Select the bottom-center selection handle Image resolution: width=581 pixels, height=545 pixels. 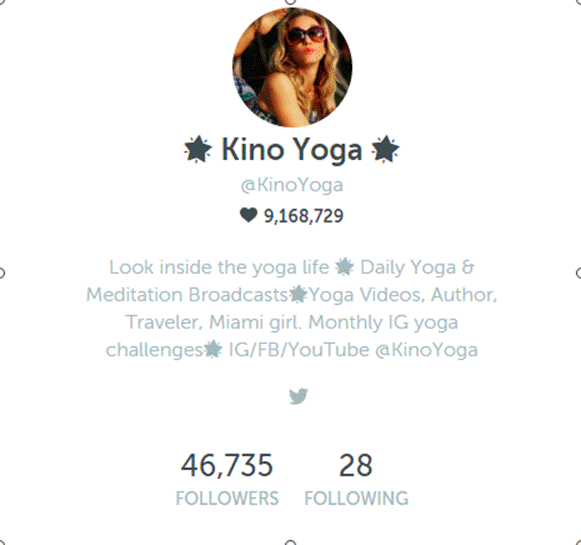pos(291,543)
